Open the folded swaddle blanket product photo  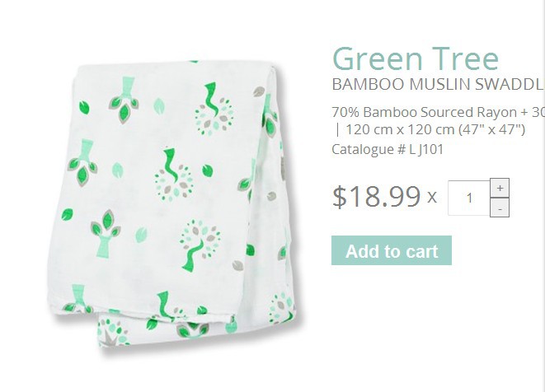[173, 206]
